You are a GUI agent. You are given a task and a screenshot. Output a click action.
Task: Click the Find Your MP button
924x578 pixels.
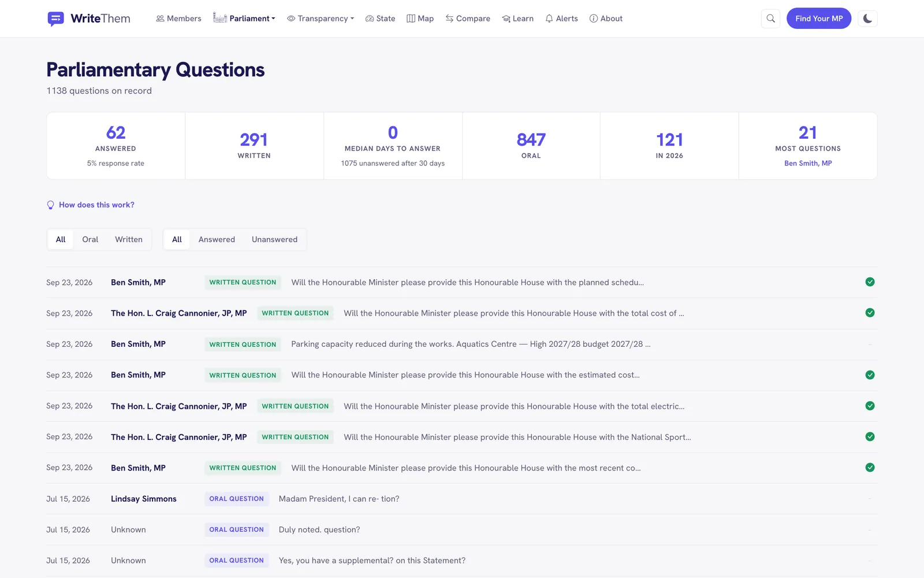[x=819, y=18]
